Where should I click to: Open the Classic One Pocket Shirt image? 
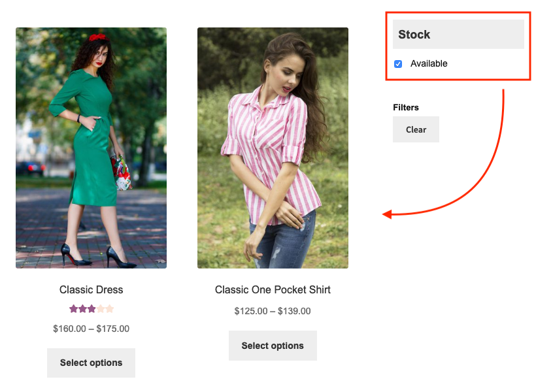[x=273, y=148]
